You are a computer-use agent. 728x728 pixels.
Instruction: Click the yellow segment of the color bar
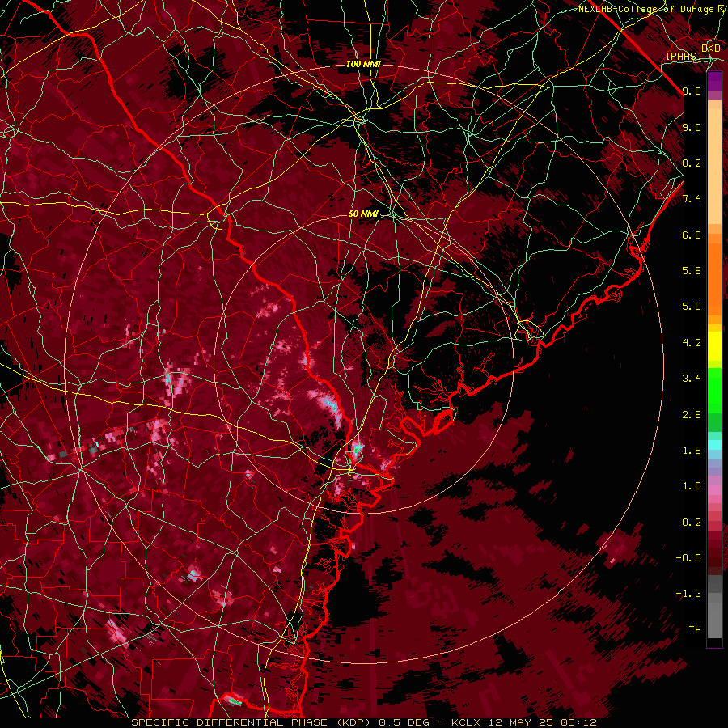pos(714,346)
